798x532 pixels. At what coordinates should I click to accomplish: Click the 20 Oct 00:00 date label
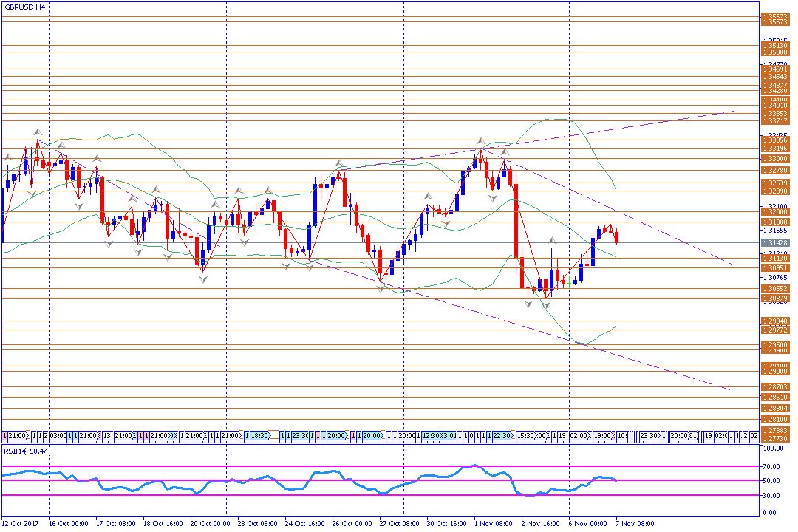coord(210,523)
